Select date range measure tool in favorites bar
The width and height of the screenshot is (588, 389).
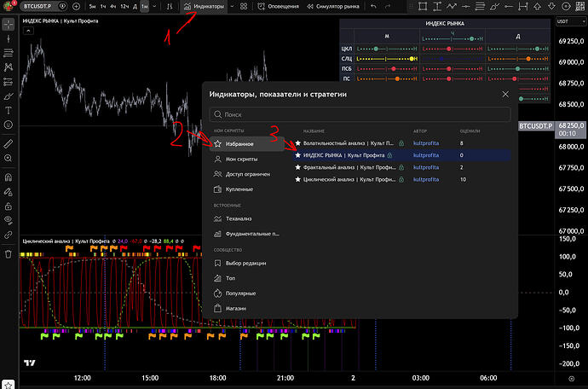[522, 6]
